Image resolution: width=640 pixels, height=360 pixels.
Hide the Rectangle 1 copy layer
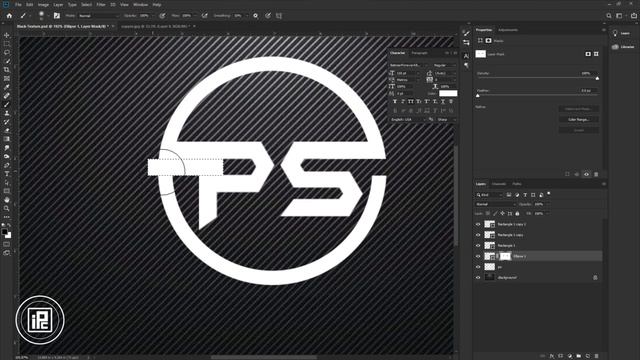[478, 235]
